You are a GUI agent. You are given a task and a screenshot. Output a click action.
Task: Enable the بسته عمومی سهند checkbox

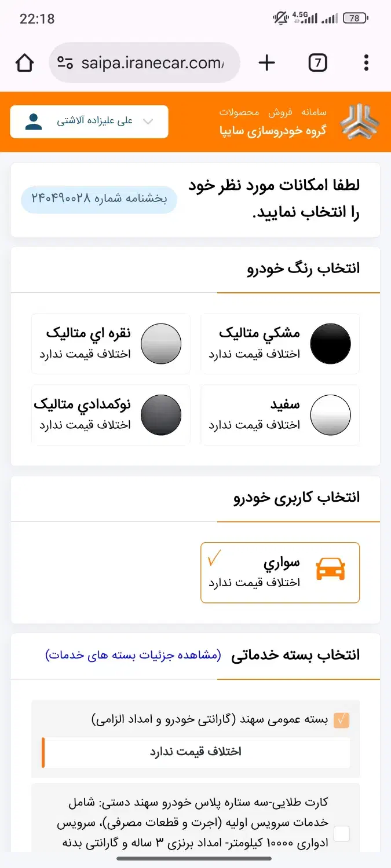(x=339, y=719)
